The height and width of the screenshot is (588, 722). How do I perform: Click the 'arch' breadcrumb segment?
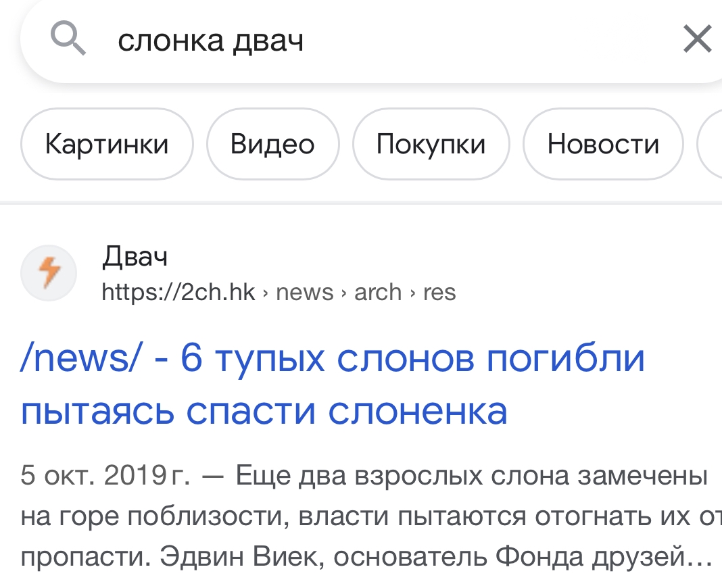tap(378, 292)
